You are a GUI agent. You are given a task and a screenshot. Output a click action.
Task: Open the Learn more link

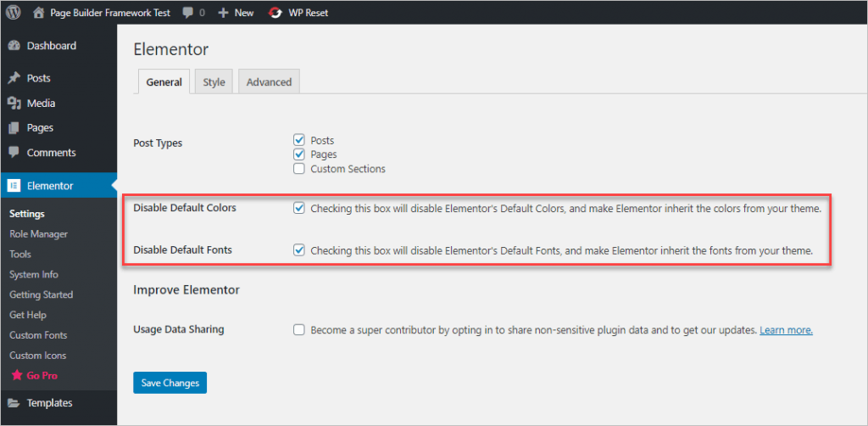(786, 330)
